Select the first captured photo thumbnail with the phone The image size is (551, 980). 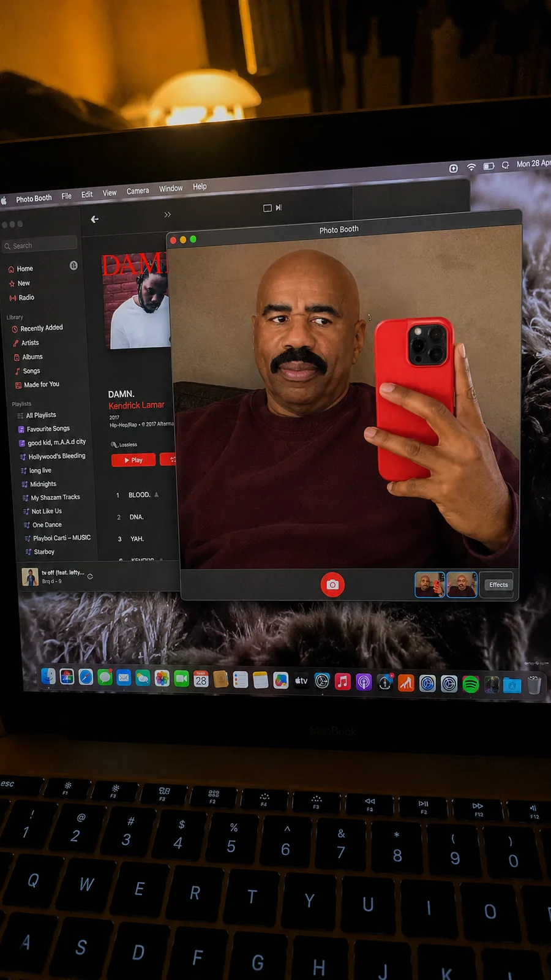coord(430,585)
